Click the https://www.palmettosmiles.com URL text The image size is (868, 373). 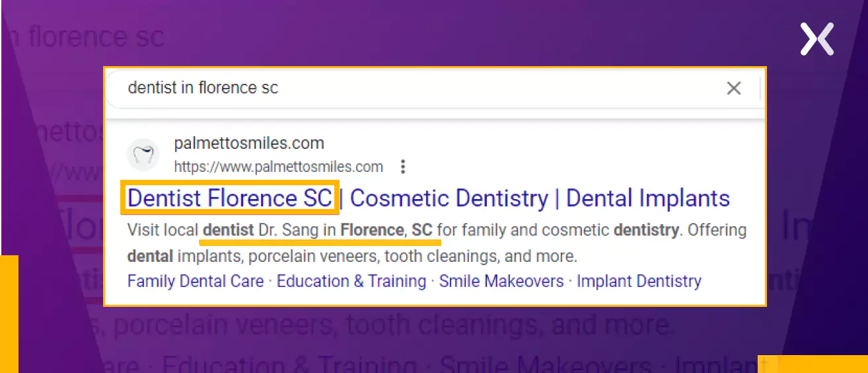pos(278,167)
